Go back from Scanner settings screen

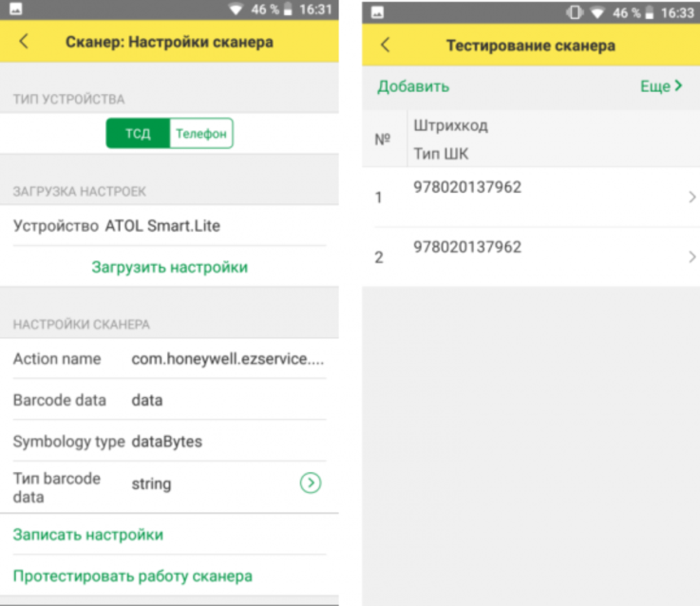(x=24, y=42)
